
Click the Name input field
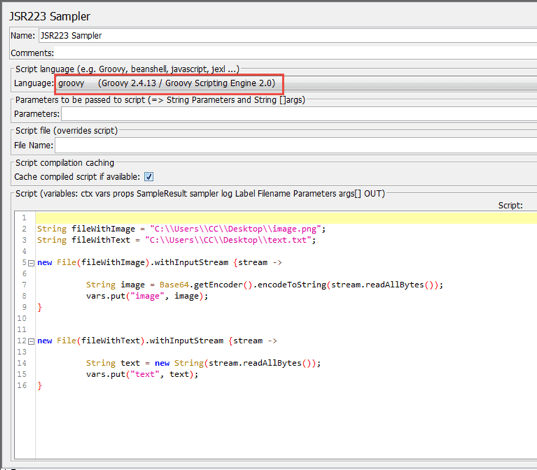tap(288, 36)
